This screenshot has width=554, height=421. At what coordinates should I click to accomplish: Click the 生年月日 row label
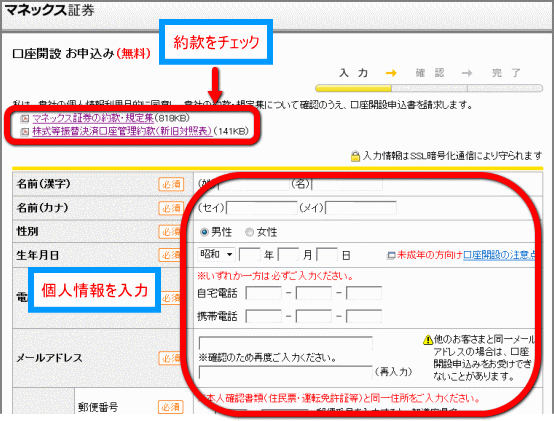coord(37,255)
